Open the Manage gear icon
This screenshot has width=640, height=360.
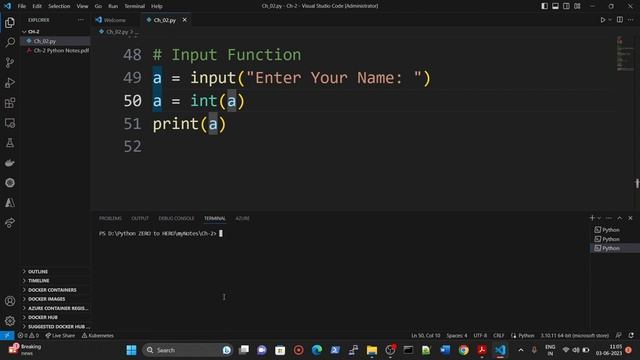(10, 321)
